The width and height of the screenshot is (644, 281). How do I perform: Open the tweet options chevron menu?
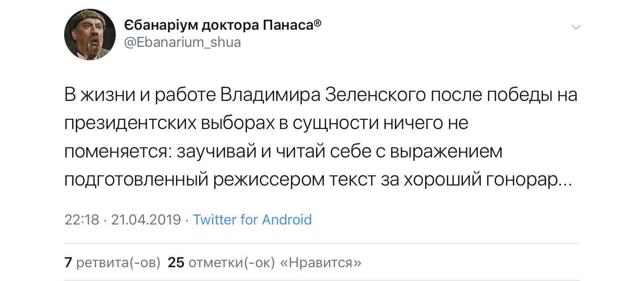coord(576,28)
